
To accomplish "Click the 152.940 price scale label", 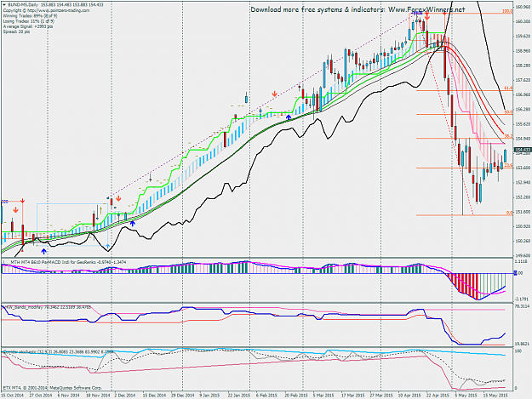I will (x=523, y=182).
